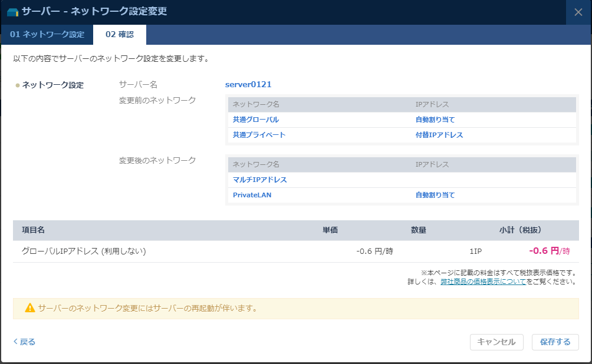Click the 保存する button to save settings
Image resolution: width=592 pixels, height=364 pixels.
(x=555, y=342)
